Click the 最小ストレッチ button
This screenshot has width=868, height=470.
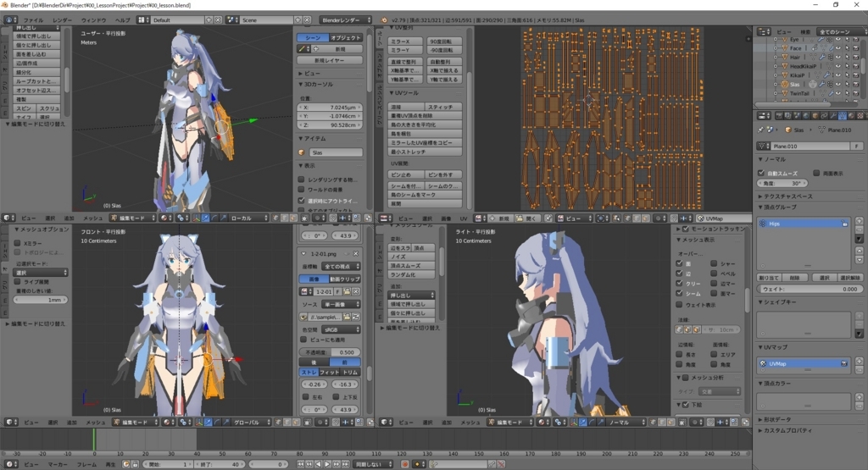pyautogui.click(x=425, y=152)
